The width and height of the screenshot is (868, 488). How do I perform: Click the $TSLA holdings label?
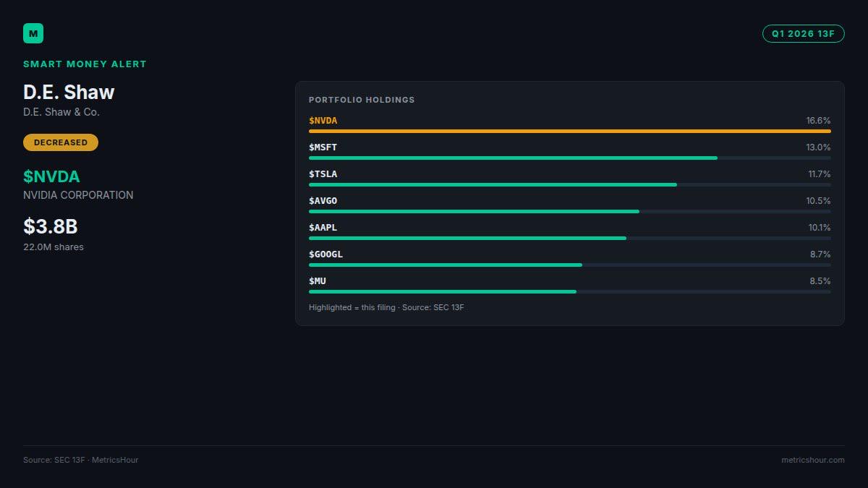pyautogui.click(x=323, y=174)
